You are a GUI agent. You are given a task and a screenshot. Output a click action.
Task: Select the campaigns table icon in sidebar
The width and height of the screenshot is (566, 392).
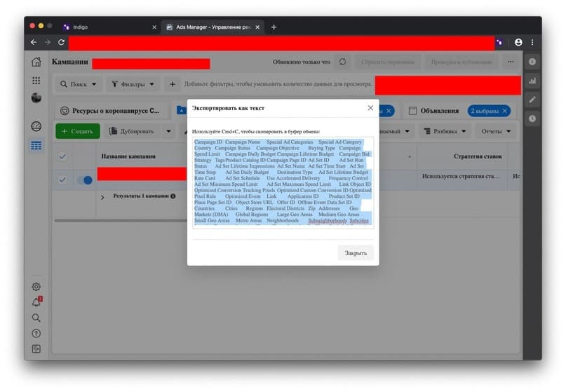36,146
